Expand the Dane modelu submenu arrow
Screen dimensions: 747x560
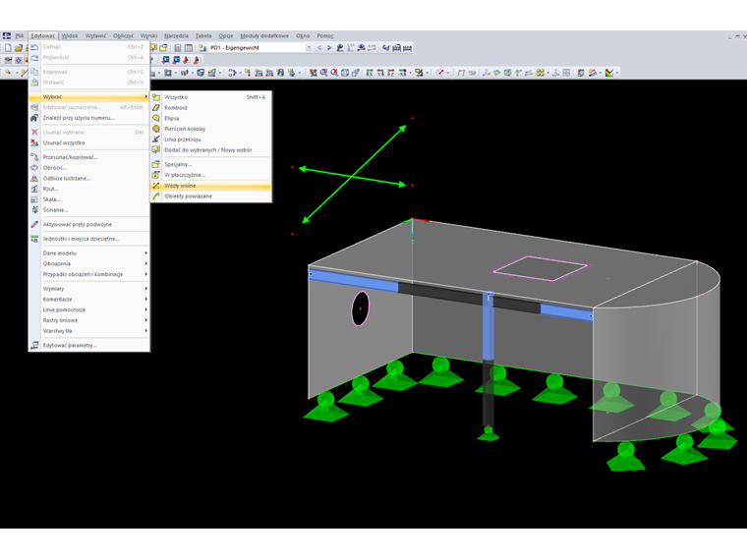click(145, 252)
